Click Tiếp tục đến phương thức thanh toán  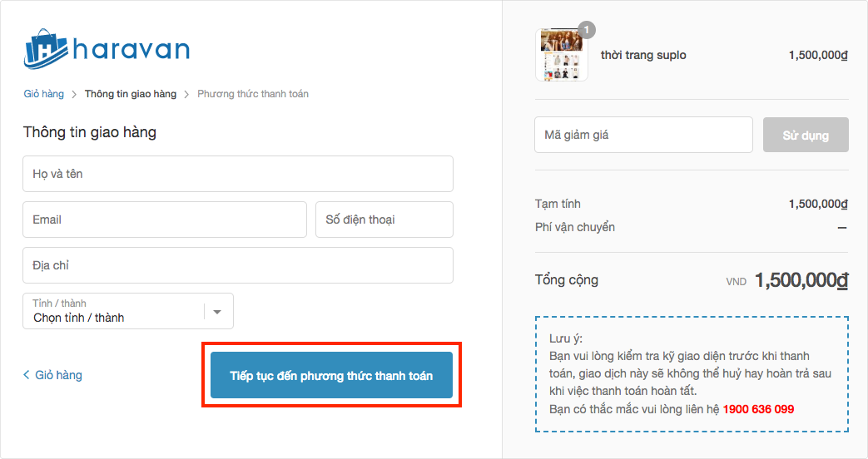click(x=331, y=375)
